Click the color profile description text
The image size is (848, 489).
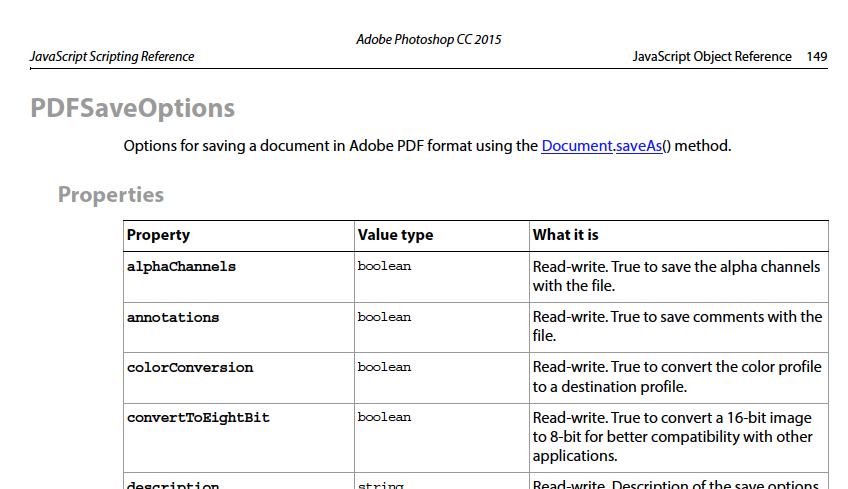click(677, 376)
